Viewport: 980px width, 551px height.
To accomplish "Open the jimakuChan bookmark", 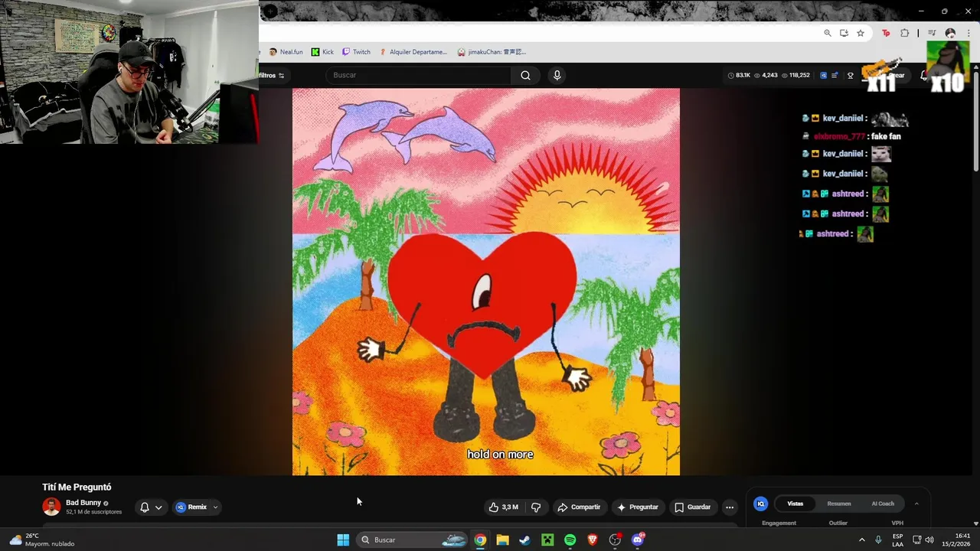I will pos(492,52).
